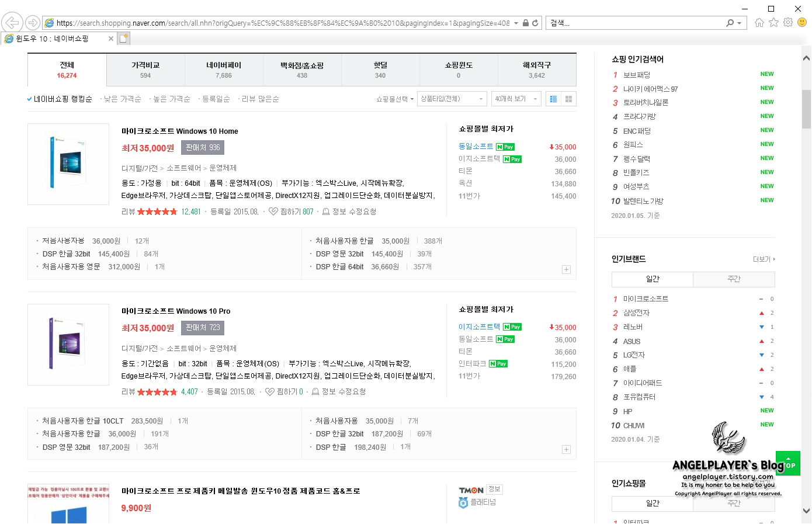Select 백화점/홈쇼핑 tab
Screen dimensions: 812x524
[x=302, y=70]
